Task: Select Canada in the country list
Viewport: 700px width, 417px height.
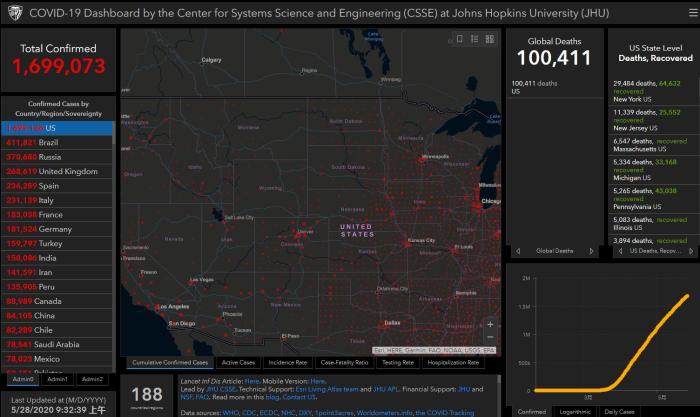Action: (x=57, y=301)
